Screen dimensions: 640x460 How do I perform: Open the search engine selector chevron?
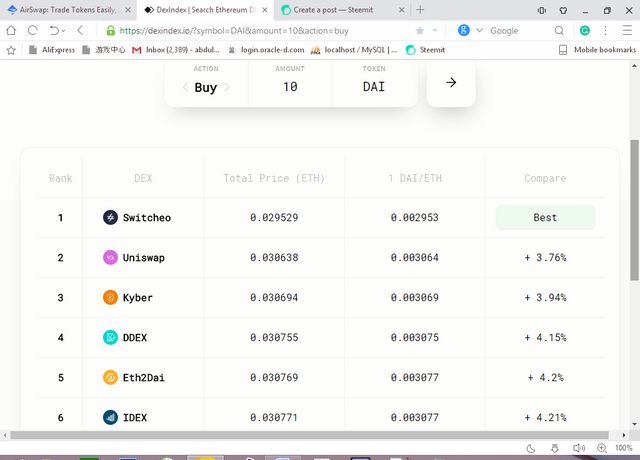coord(480,30)
